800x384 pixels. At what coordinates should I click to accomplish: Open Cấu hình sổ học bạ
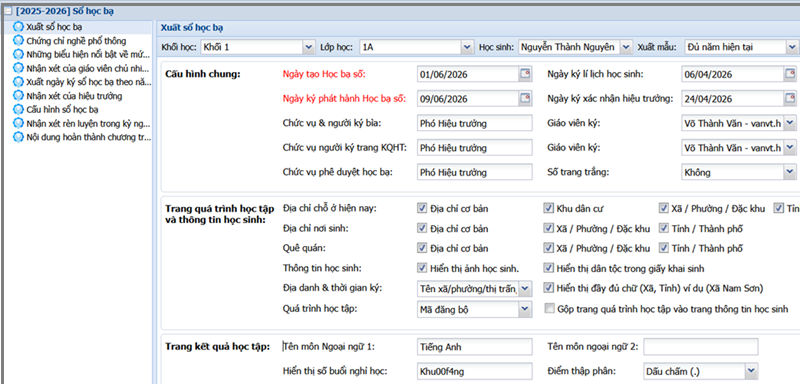(62, 110)
